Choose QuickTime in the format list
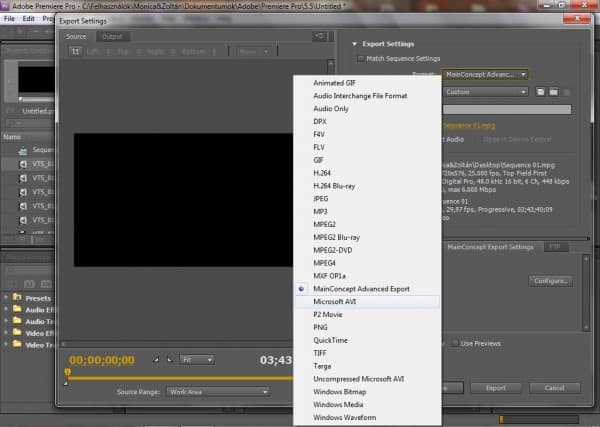 click(x=333, y=339)
